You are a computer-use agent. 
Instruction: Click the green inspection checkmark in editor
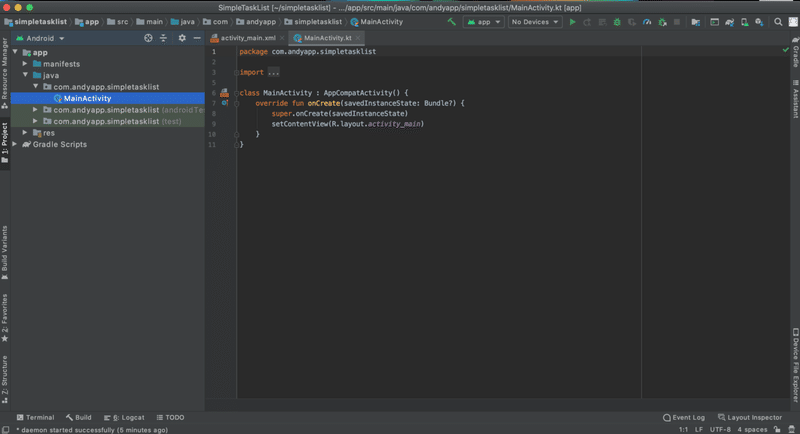coord(786,49)
